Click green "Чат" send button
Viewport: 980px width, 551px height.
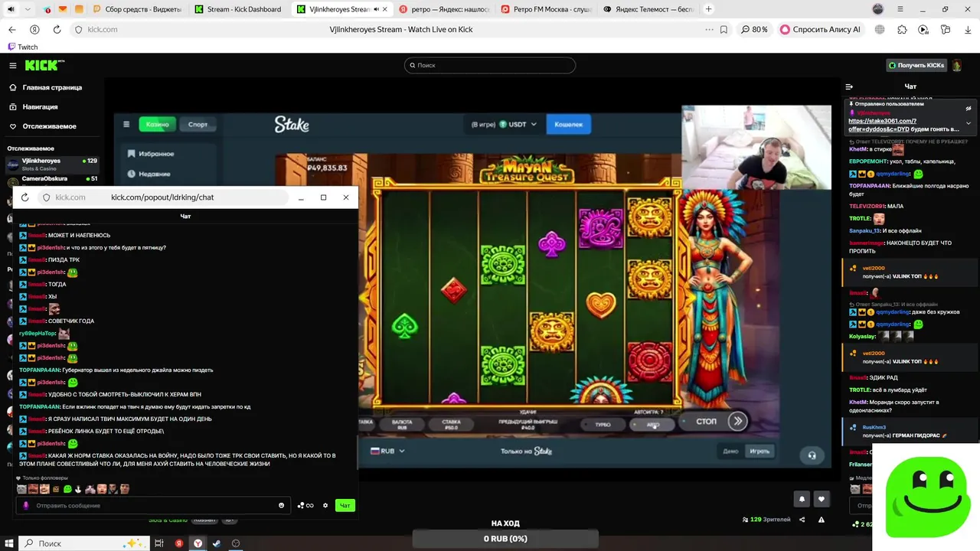345,505
